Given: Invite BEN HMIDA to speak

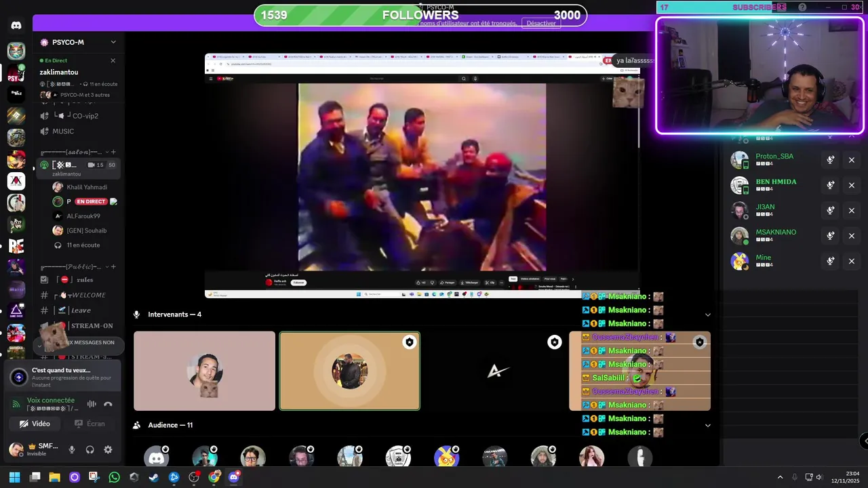Looking at the screenshot, I should (830, 185).
